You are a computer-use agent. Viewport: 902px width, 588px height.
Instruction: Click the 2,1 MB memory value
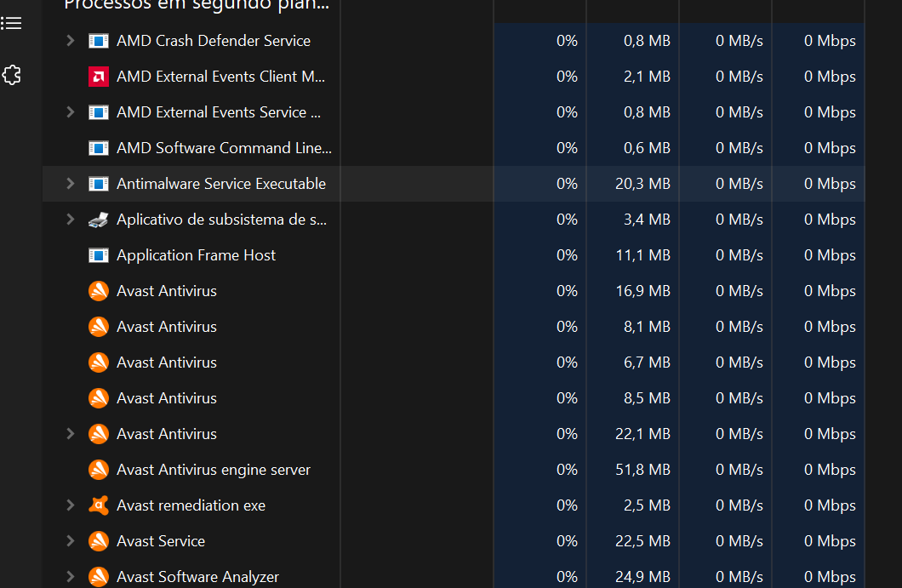[x=647, y=77]
